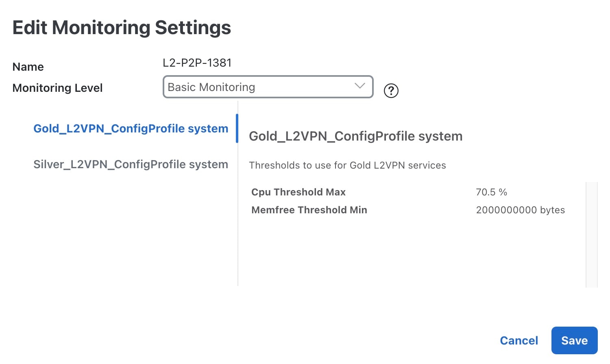Expand the Monitoring Level dropdown chevron

coord(359,86)
